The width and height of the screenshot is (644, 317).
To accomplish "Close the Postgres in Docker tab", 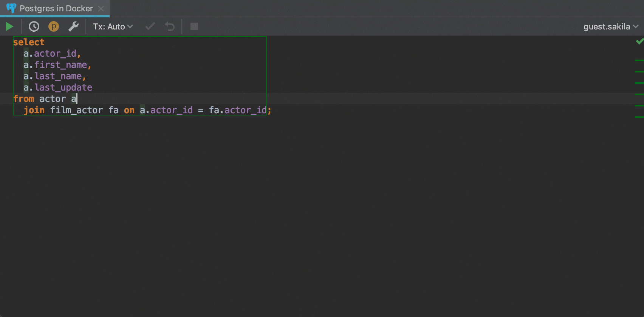I will tap(101, 8).
